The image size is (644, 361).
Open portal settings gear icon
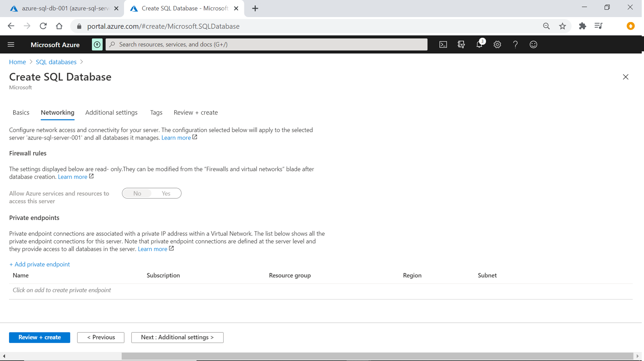pos(497,45)
